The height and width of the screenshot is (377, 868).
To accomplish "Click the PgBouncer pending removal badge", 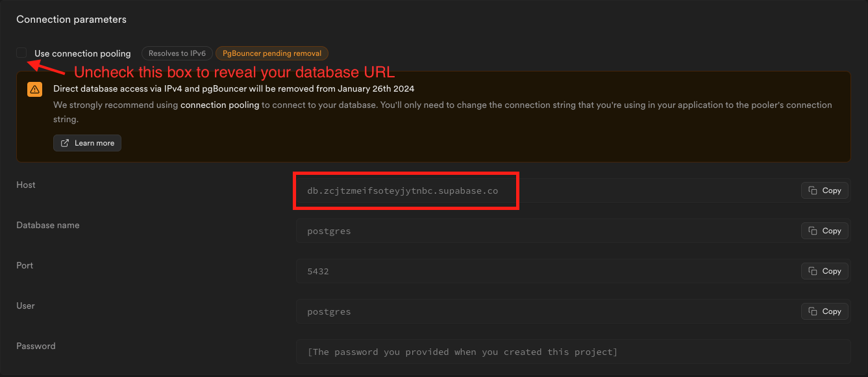I will tap(272, 53).
